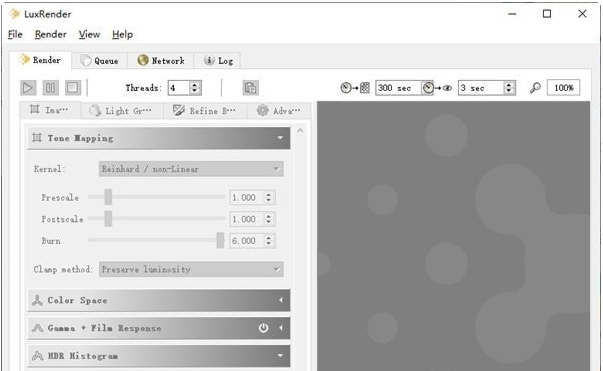Click the Burn slider handle
Image resolution: width=603 pixels, height=371 pixels.
pyautogui.click(x=220, y=240)
